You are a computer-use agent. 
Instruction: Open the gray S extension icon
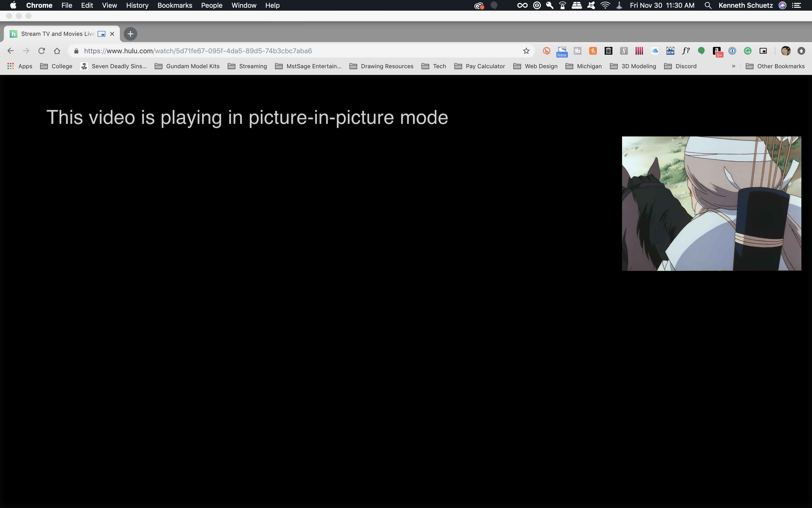click(624, 51)
